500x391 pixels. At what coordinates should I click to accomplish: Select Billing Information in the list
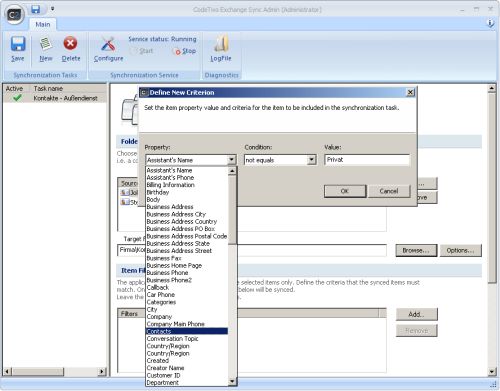[187, 185]
